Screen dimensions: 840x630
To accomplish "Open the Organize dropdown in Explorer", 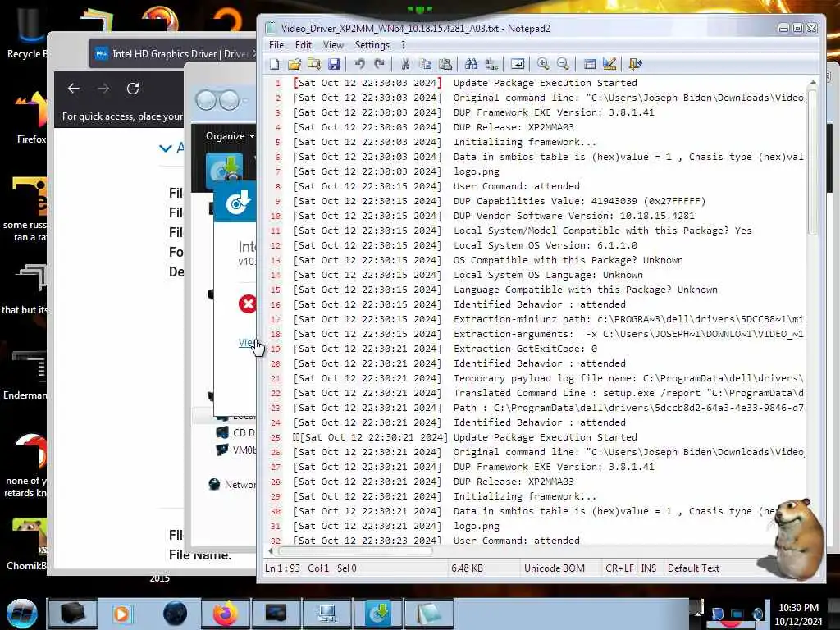I will [230, 136].
